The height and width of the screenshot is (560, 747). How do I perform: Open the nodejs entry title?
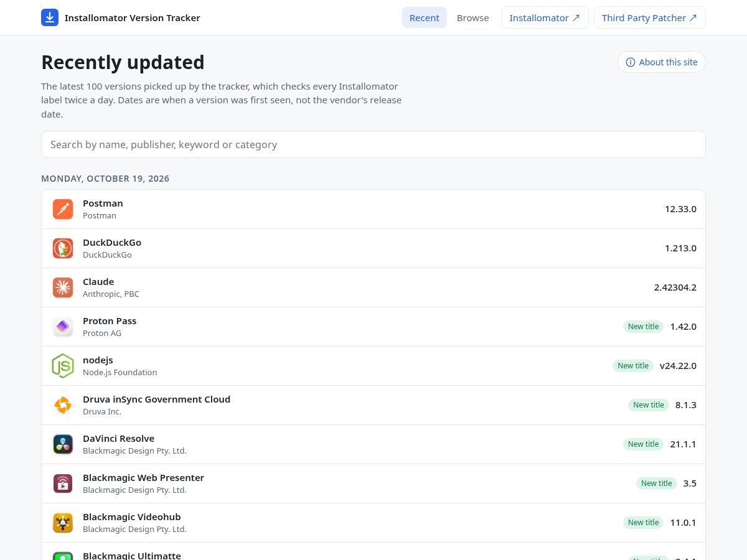pyautogui.click(x=98, y=360)
